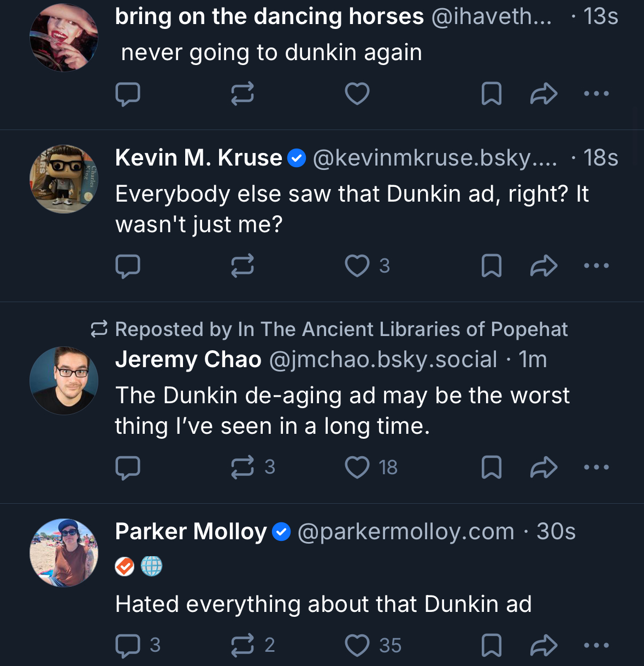644x666 pixels.
Task: Reply to Parker Molloy's post
Action: tap(128, 646)
